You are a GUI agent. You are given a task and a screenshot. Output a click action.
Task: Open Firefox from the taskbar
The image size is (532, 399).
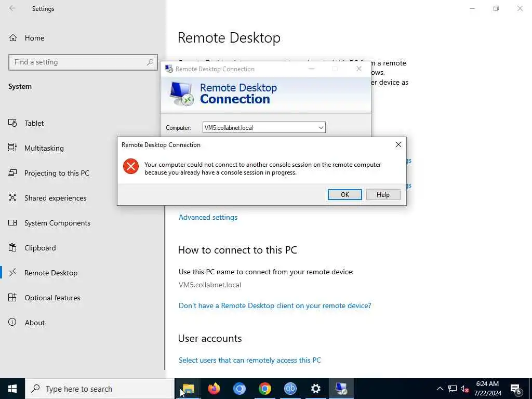coord(214,389)
